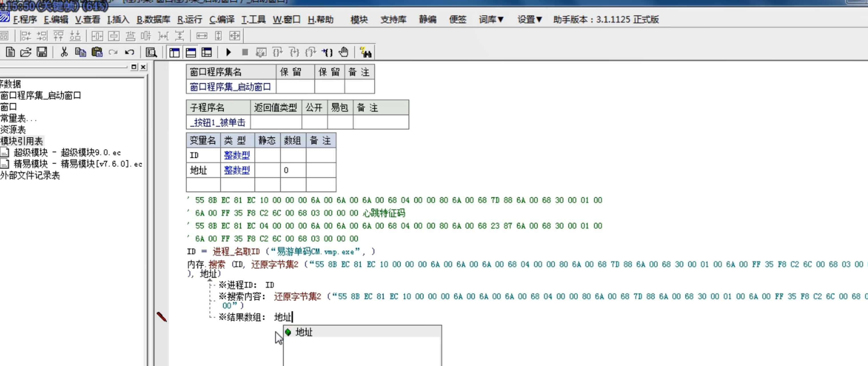Screen dimensions: 868x366
Task: Click the same width sizing icon
Action: 202,36
